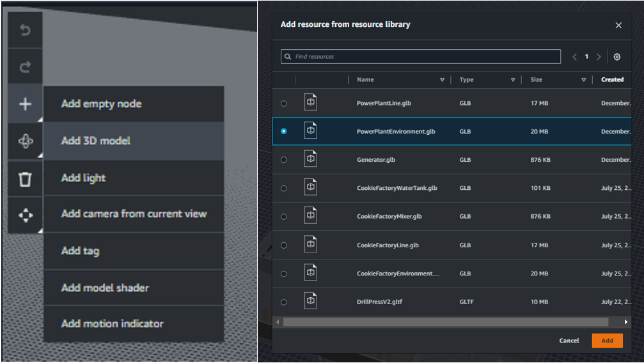Select the CookieFactoryWaterTank.glb radio button

[284, 188]
